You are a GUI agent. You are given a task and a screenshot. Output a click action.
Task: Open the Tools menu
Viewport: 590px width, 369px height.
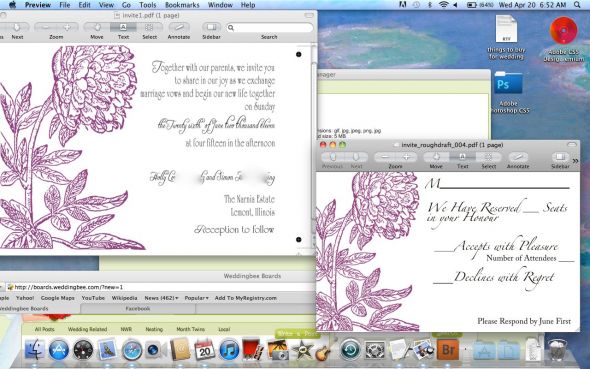tap(148, 5)
